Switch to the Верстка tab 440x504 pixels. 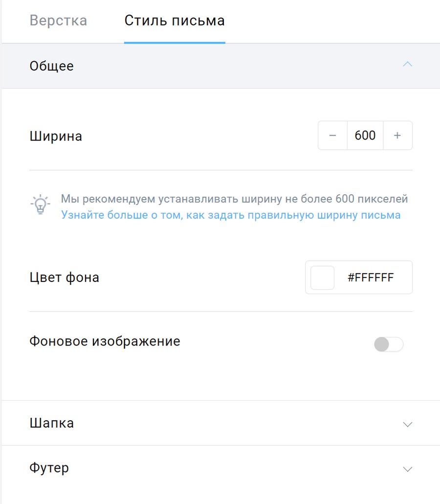coord(59,21)
